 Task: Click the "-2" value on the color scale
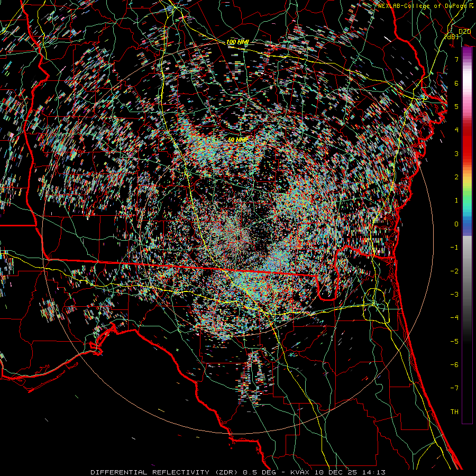pos(454,271)
